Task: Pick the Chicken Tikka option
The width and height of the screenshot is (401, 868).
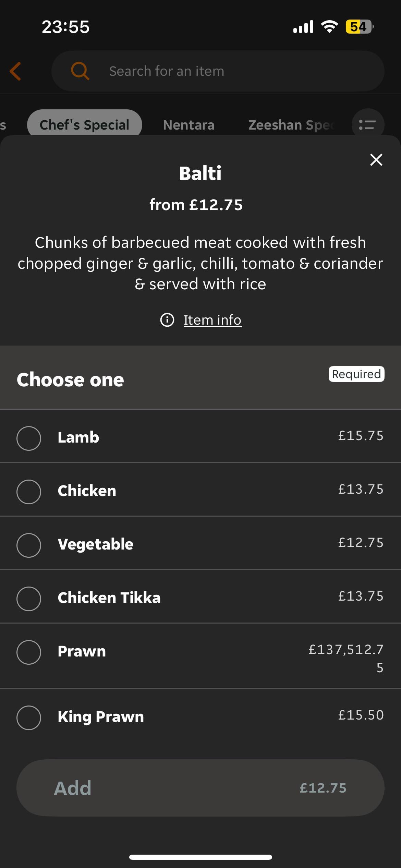Action: pos(29,599)
